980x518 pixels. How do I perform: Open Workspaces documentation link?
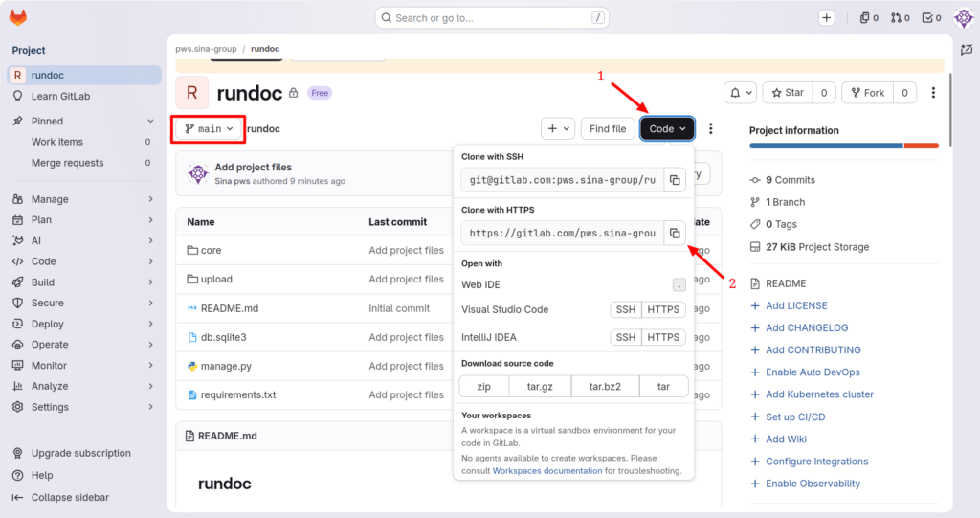pyautogui.click(x=546, y=471)
